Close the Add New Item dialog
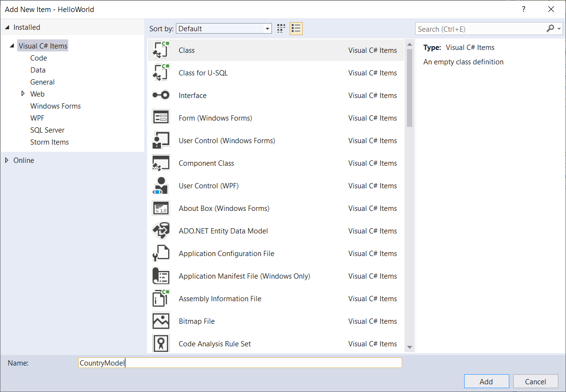This screenshot has height=392, width=566. click(x=551, y=10)
